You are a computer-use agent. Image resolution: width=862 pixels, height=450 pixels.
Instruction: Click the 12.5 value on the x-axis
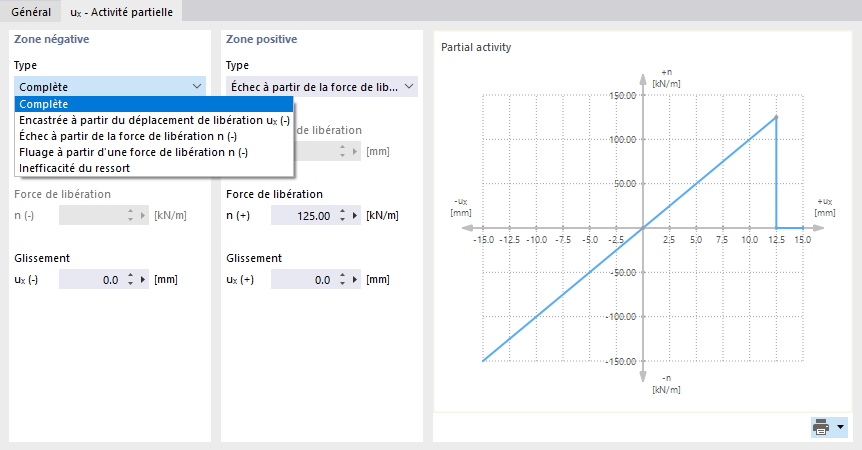point(776,240)
